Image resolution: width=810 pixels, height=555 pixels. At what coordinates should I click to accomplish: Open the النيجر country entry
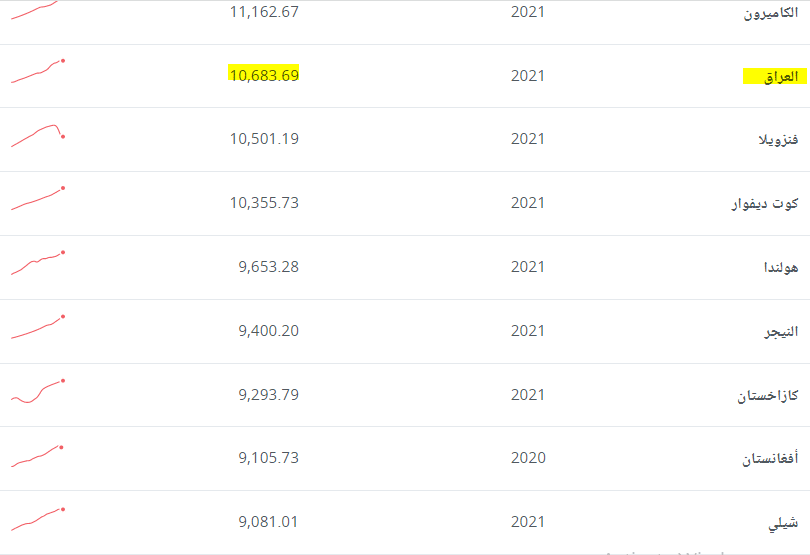(x=780, y=332)
